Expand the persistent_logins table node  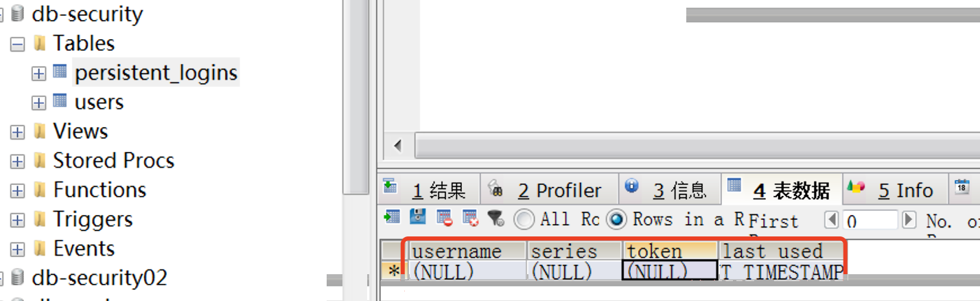click(x=39, y=74)
